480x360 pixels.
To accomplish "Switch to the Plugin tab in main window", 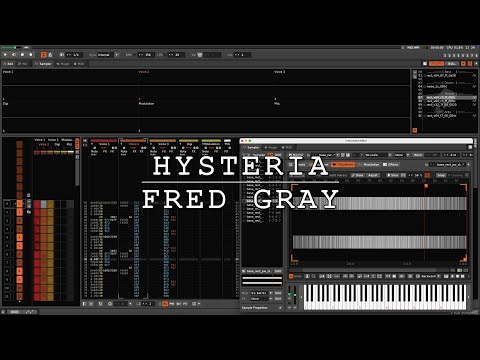I will [x=63, y=64].
